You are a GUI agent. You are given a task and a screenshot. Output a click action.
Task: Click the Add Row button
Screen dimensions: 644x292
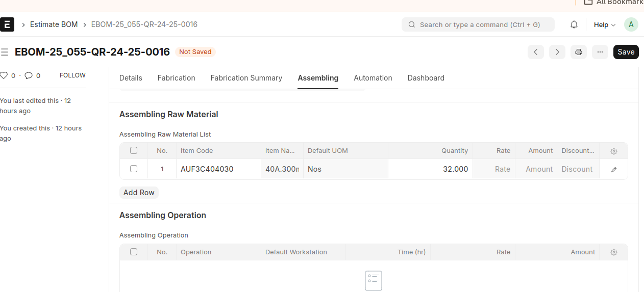(139, 193)
